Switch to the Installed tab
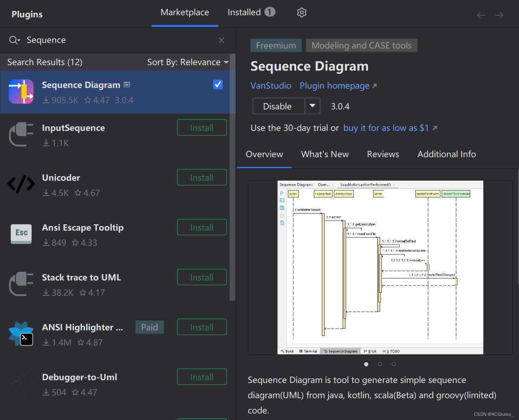This screenshot has height=420, width=519. pos(252,12)
